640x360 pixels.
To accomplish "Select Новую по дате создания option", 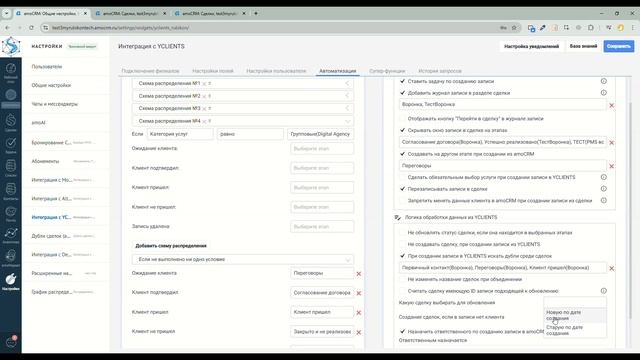I will (575, 315).
